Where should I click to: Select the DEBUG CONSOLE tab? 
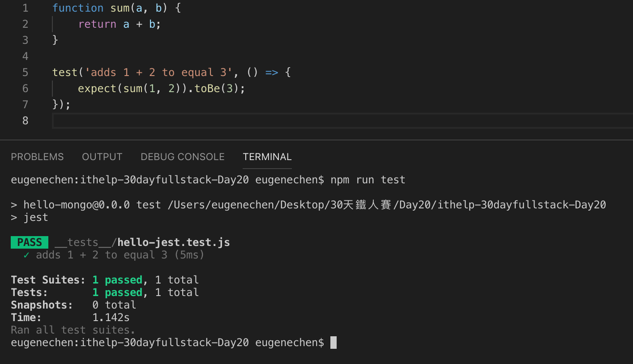click(x=183, y=157)
